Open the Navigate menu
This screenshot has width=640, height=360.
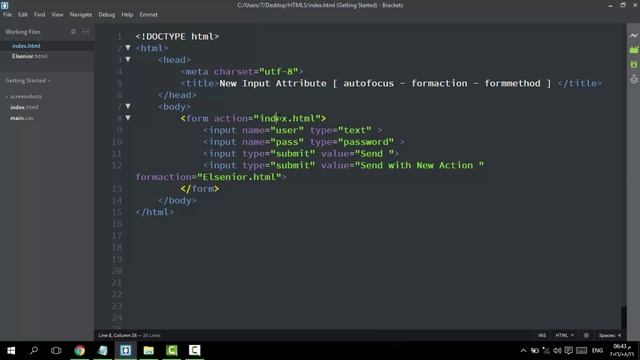pos(81,14)
